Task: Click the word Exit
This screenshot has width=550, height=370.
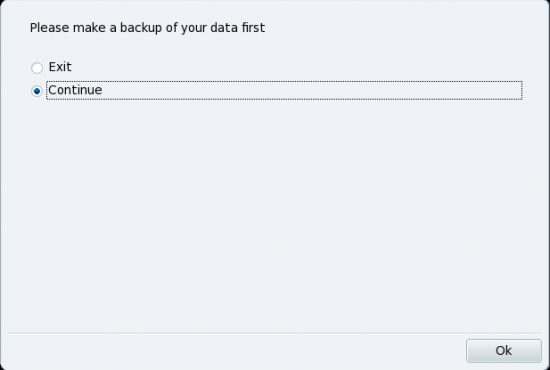Action: pos(60,67)
